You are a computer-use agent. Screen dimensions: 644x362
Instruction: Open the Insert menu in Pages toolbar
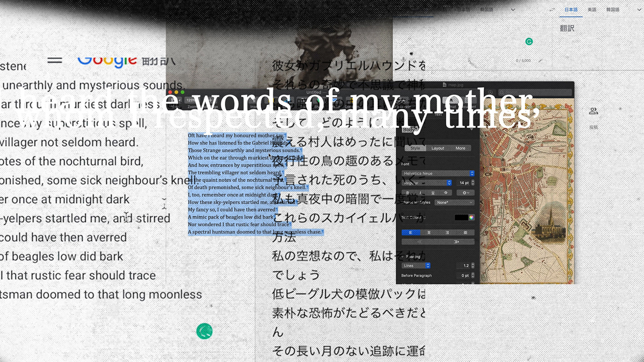(254, 100)
